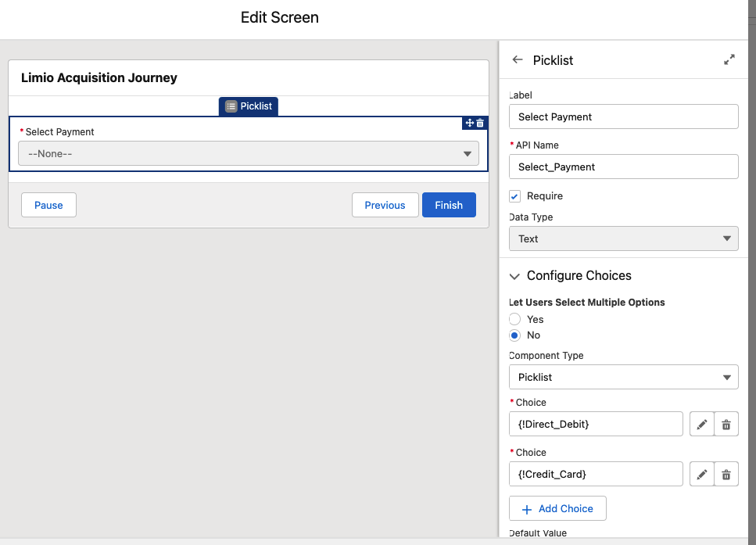Click the API Name input field
756x545 pixels.
point(623,167)
